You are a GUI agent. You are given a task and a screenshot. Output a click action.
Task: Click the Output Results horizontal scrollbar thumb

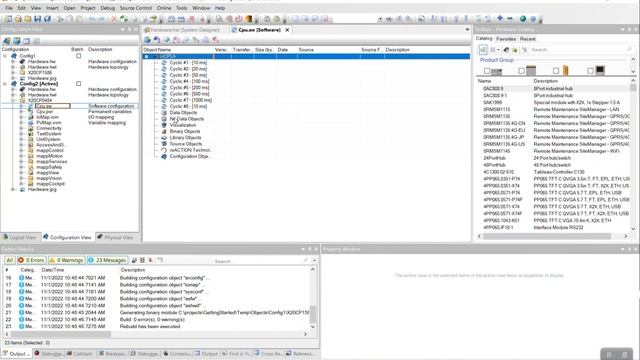pyautogui.click(x=61, y=334)
